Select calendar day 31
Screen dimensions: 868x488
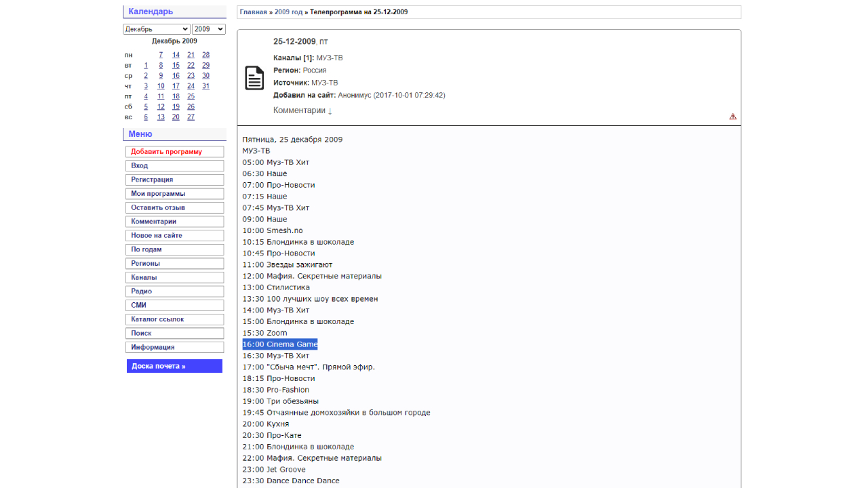(x=205, y=86)
